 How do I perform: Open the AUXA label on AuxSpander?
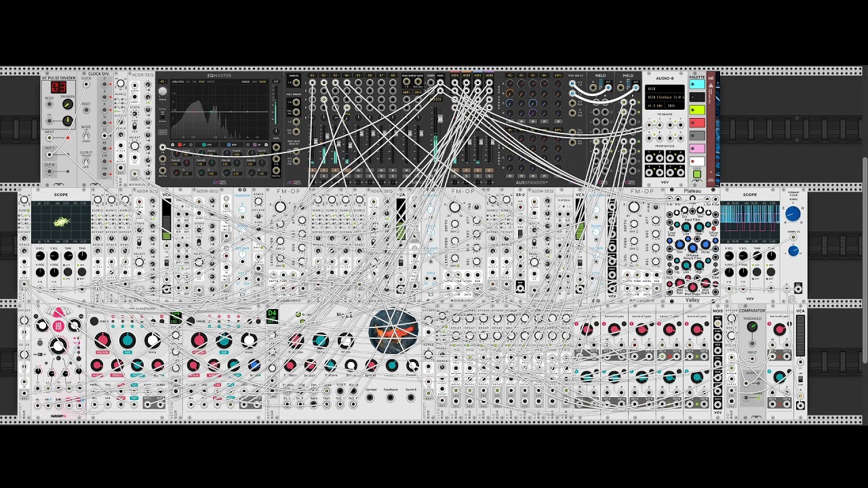coord(455,75)
